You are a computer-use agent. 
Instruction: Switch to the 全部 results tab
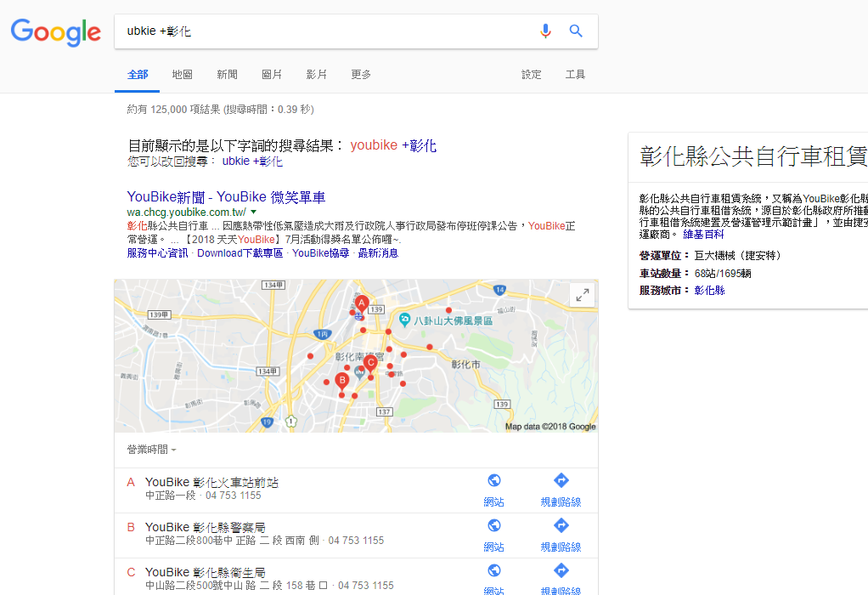click(x=138, y=74)
